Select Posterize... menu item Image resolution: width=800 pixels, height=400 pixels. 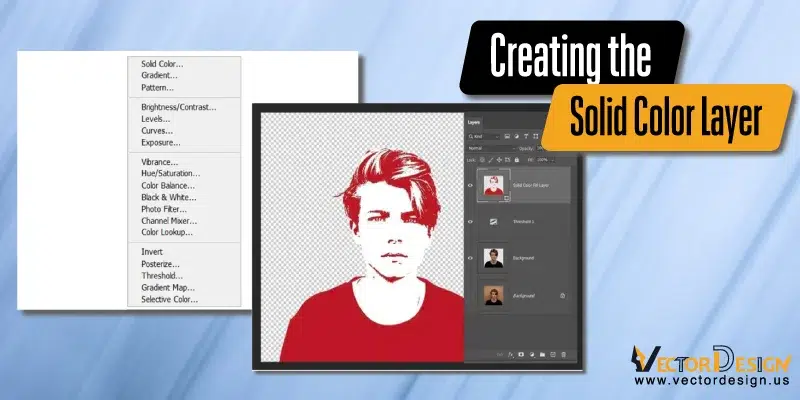pos(160,264)
